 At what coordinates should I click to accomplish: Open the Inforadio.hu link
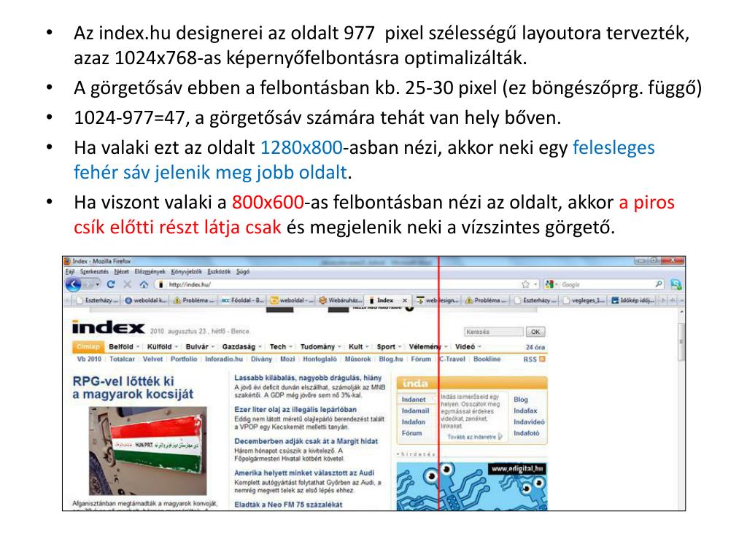click(224, 359)
